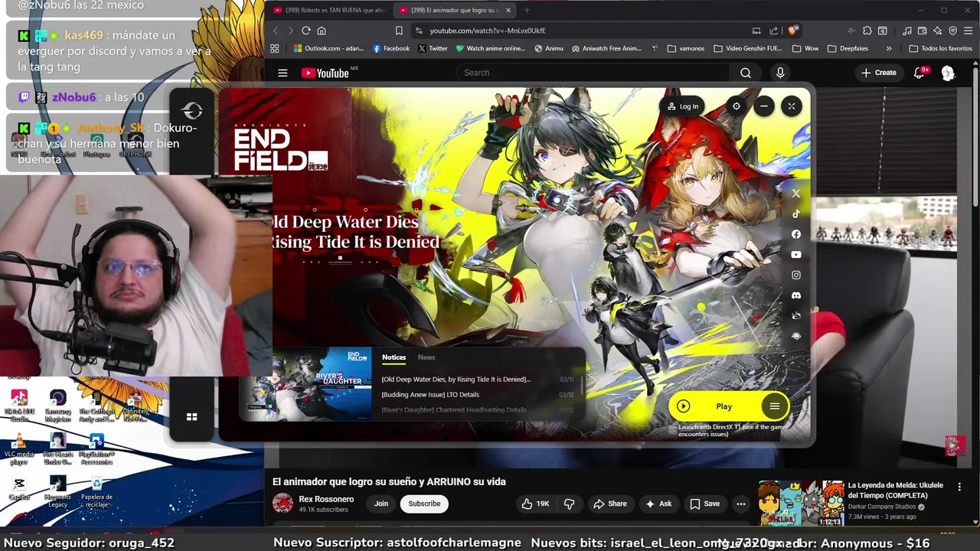Bookmark this page in the address bar
This screenshot has height=551, width=980.
[399, 31]
